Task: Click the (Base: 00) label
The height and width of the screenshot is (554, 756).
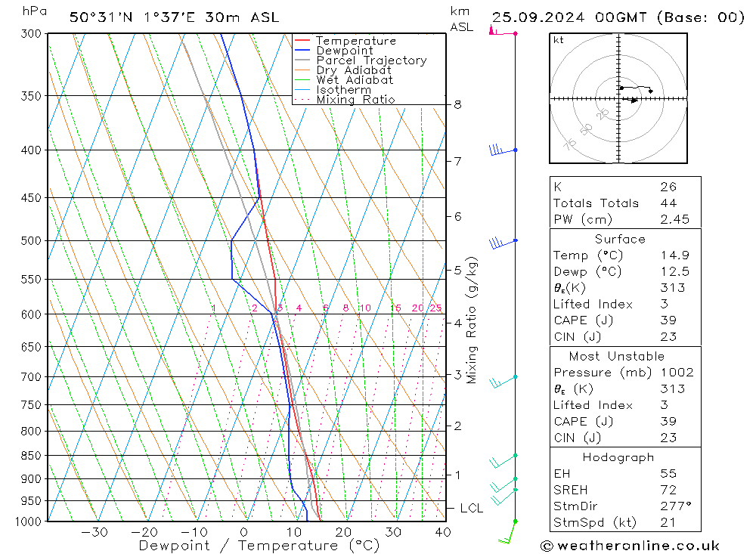Action: point(701,17)
